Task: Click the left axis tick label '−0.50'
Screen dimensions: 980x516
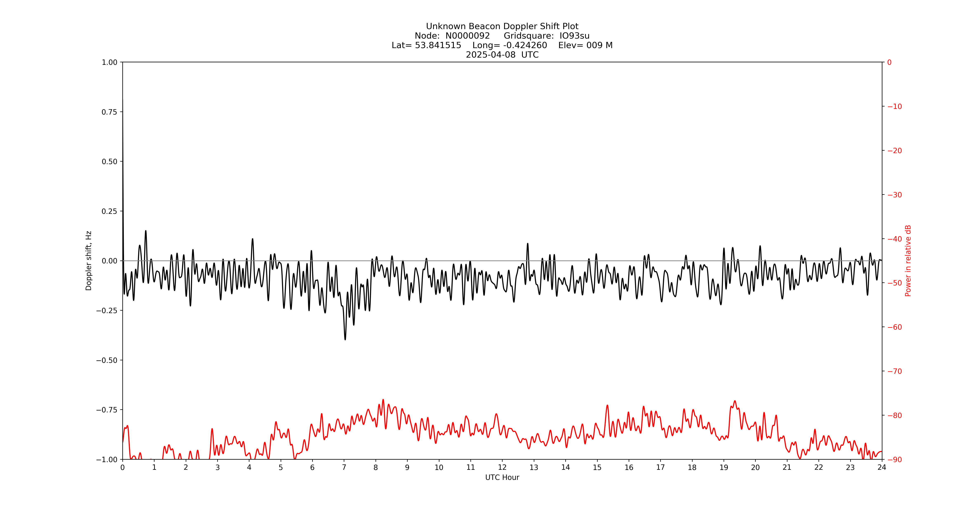Action: tap(106, 360)
